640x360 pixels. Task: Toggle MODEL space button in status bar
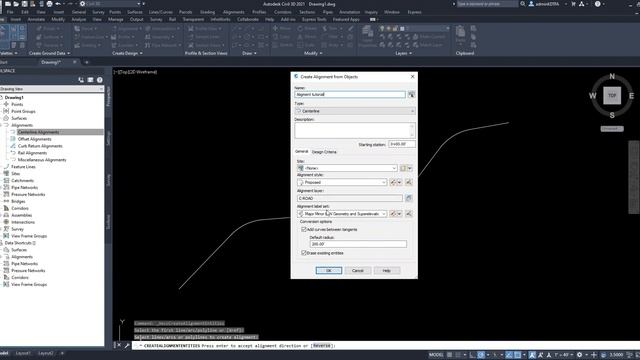coord(436,355)
